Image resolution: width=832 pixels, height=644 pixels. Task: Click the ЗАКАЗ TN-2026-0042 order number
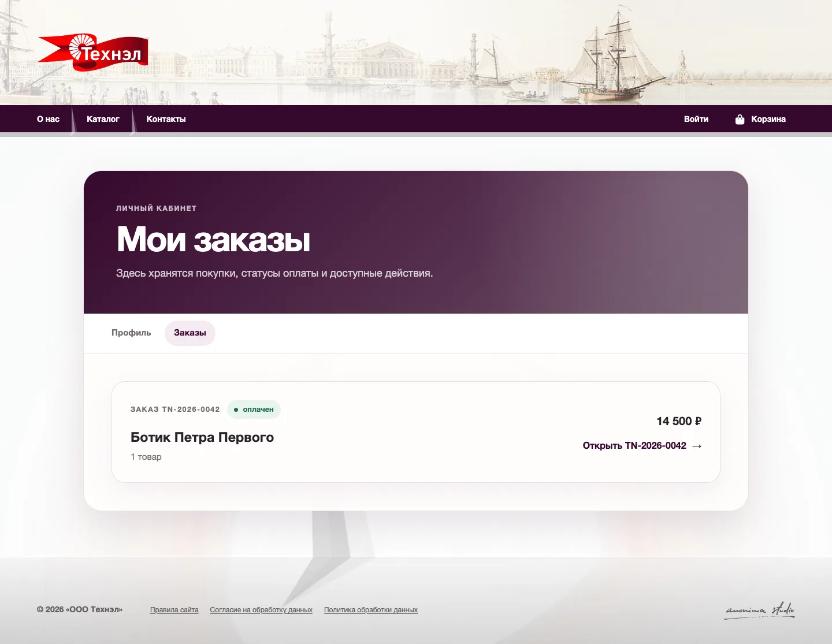tap(175, 410)
